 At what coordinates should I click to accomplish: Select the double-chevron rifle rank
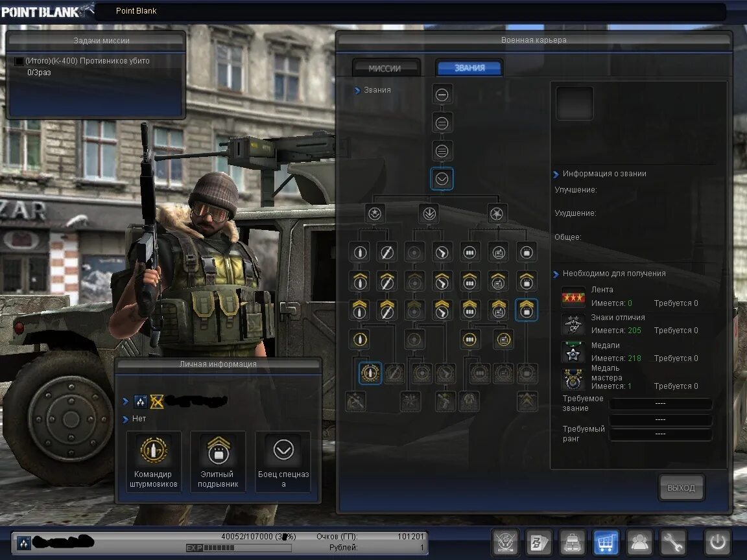click(x=387, y=310)
